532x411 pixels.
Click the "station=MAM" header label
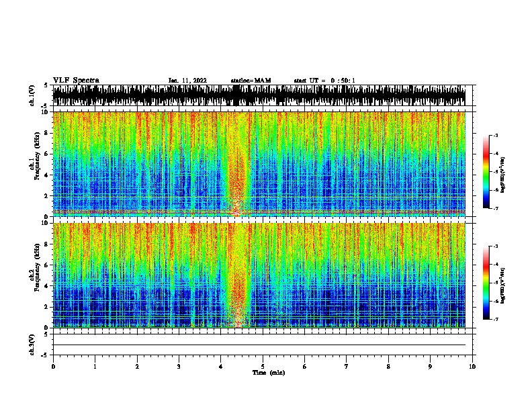coord(251,81)
